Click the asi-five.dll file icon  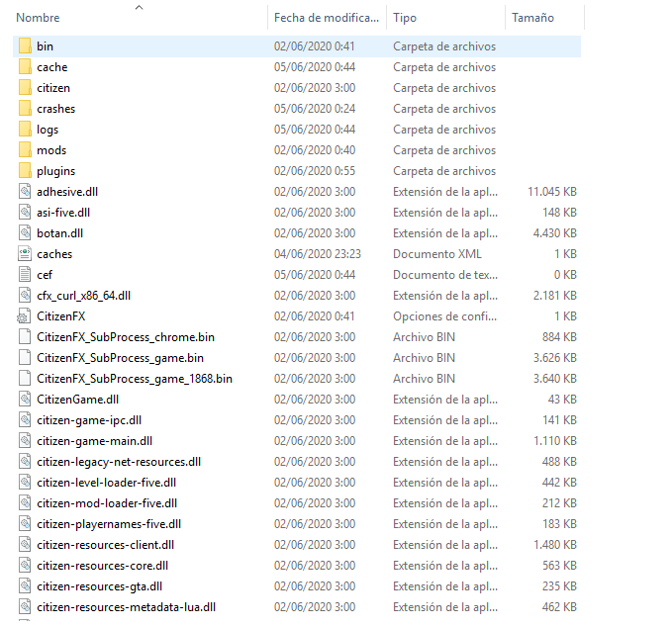coord(25,213)
